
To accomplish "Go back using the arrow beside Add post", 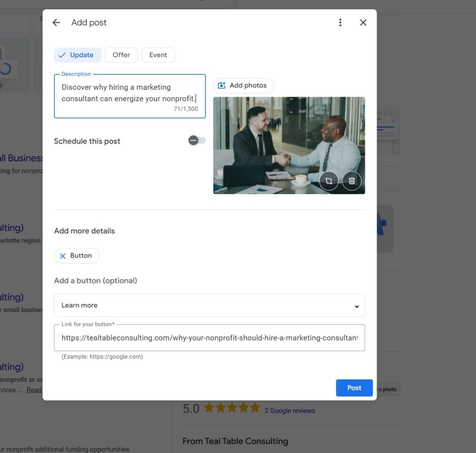I will click(x=56, y=22).
